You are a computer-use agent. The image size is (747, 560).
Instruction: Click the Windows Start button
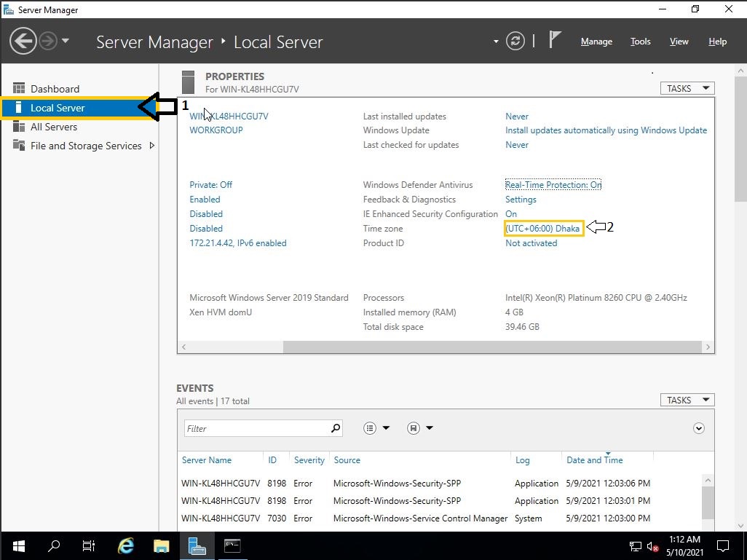[x=18, y=545]
